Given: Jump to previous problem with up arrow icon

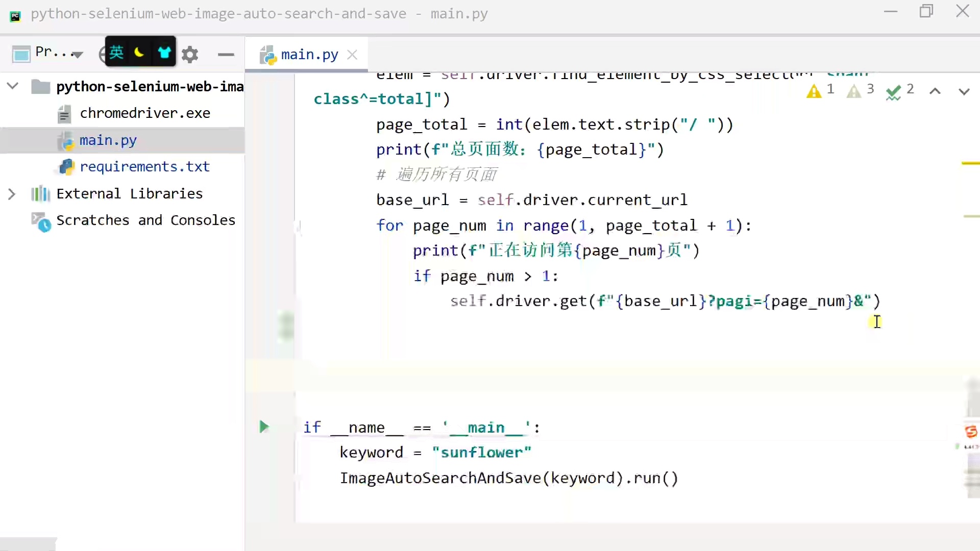Looking at the screenshot, I should pyautogui.click(x=935, y=91).
